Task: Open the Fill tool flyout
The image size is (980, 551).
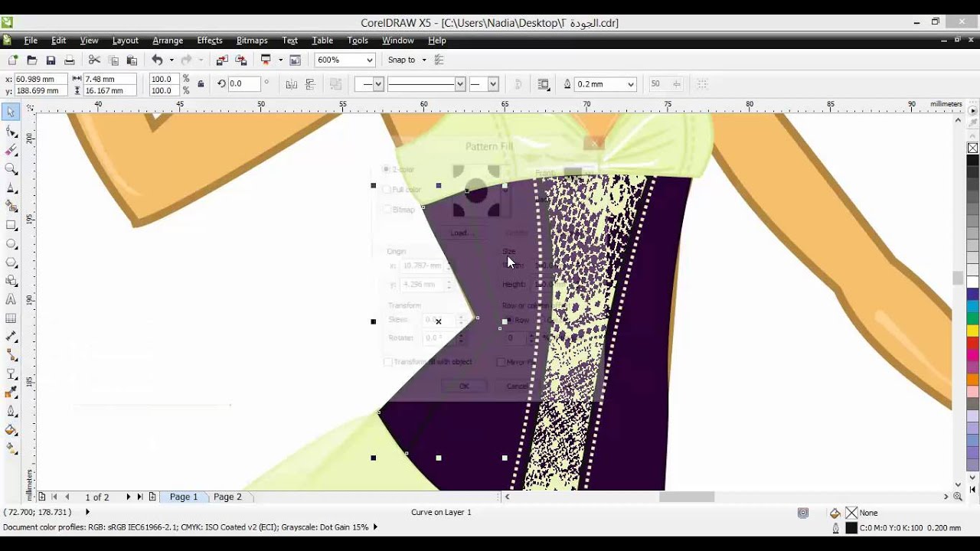Action: point(11,430)
